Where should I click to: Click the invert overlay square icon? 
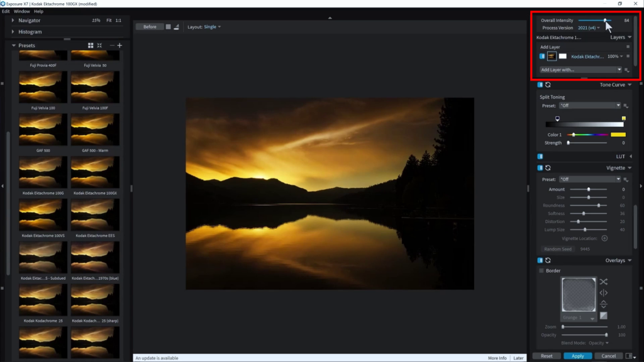[x=603, y=315]
